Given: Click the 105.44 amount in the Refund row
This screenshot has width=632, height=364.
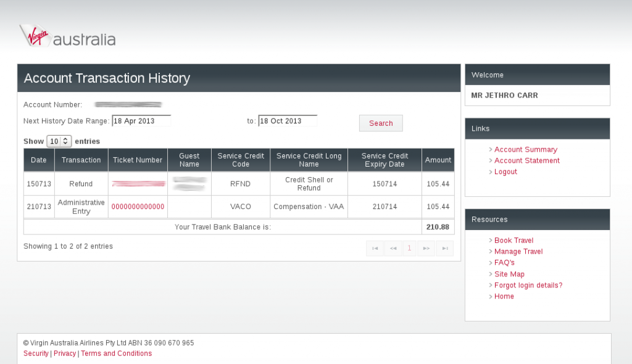Looking at the screenshot, I should tap(438, 184).
